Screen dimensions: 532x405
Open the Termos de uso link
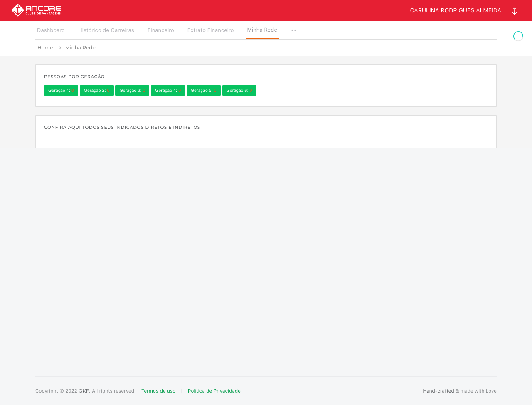(158, 391)
